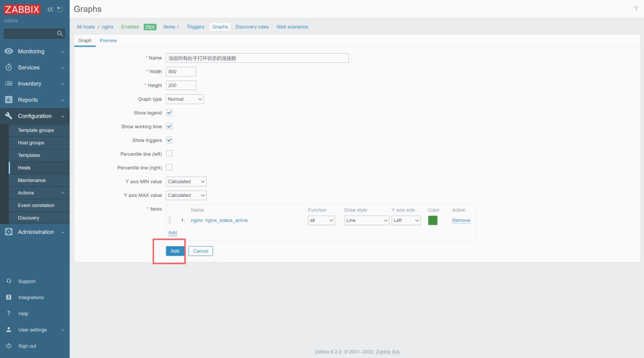Select the Graph tab
The width and height of the screenshot is (644, 358).
click(x=85, y=41)
